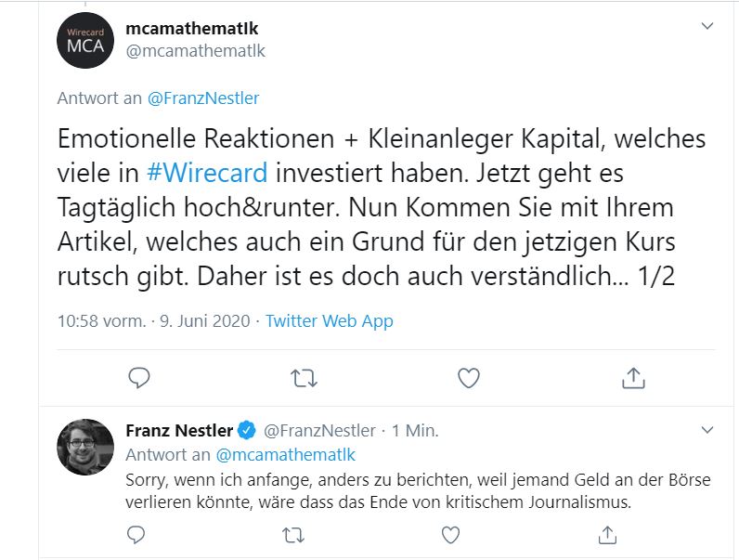739x560 pixels.
Task: Click the '1 Min.' reply timestamp
Action: pyautogui.click(x=415, y=430)
